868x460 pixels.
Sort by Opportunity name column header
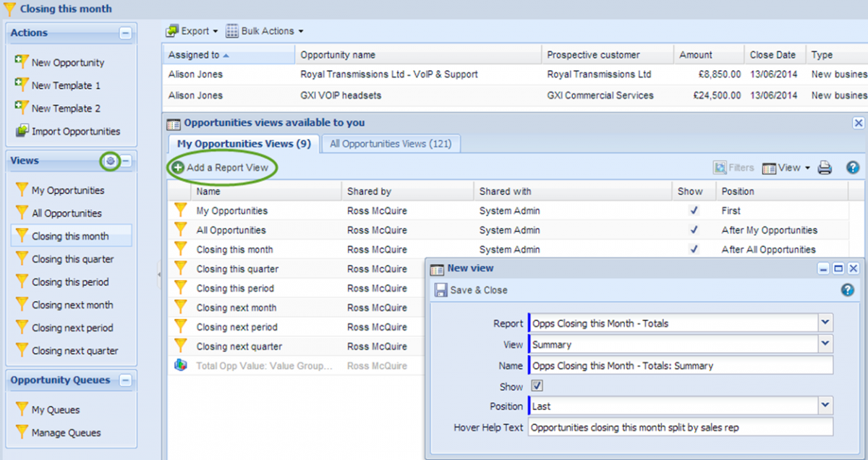(x=418, y=55)
